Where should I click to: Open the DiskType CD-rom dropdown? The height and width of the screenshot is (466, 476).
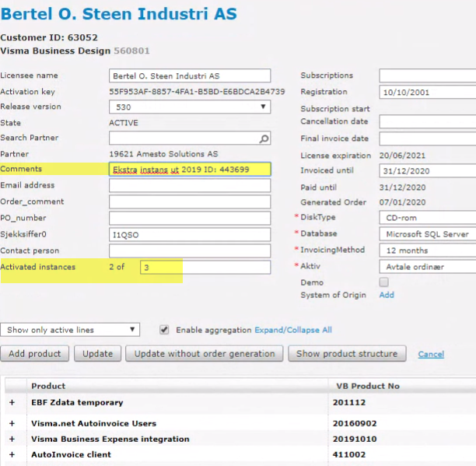[x=428, y=218]
